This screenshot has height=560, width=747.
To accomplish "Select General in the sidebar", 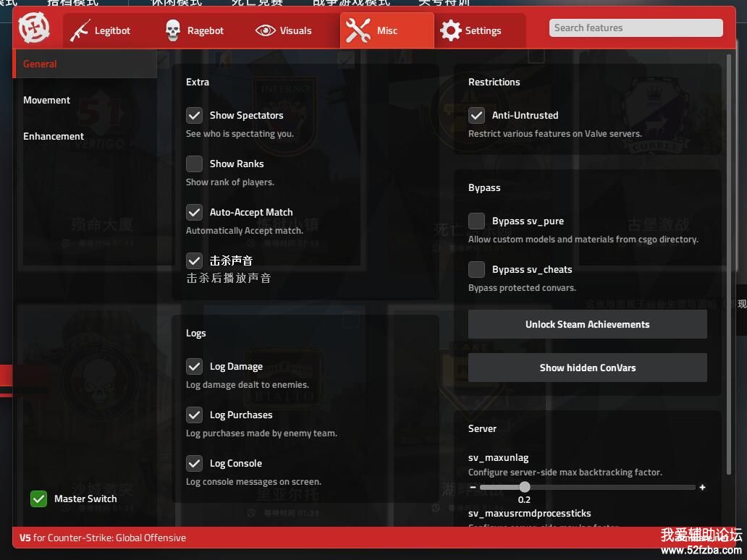I will [85, 64].
